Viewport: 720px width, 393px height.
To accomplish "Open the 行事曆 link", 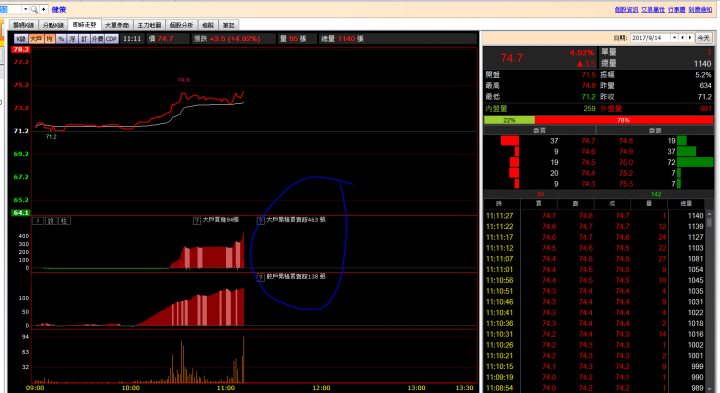I will pyautogui.click(x=676, y=10).
